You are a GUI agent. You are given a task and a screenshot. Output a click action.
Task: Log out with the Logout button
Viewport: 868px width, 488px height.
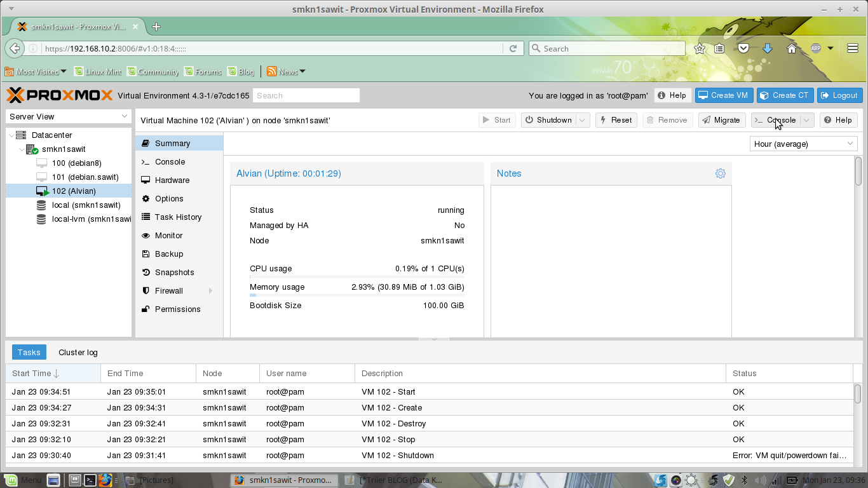(x=839, y=95)
